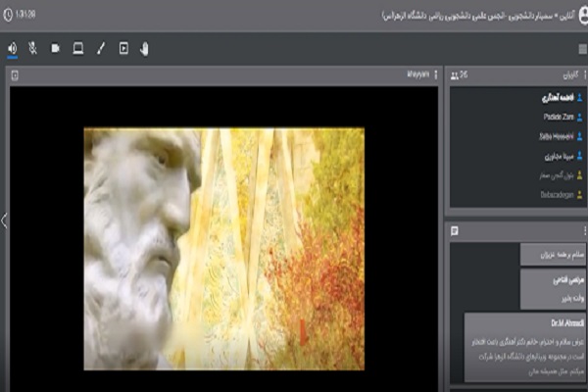Start screen sharing with laptop icon
Viewport: 588px width, 392px height.
click(78, 48)
